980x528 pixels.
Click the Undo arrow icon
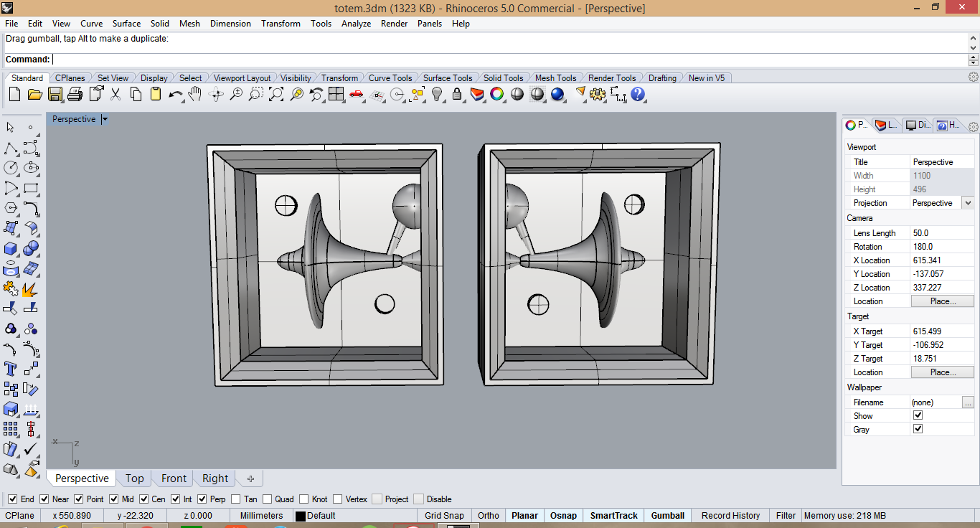(176, 94)
